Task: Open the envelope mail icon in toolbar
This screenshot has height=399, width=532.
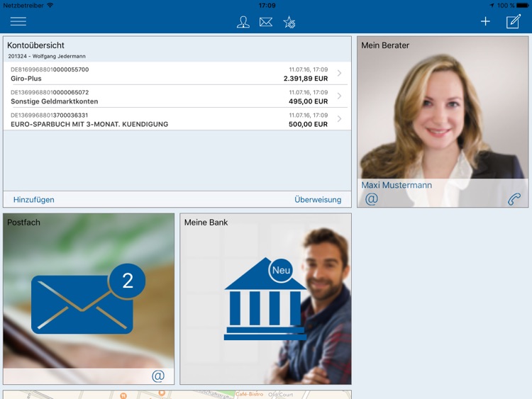Action: 266,22
